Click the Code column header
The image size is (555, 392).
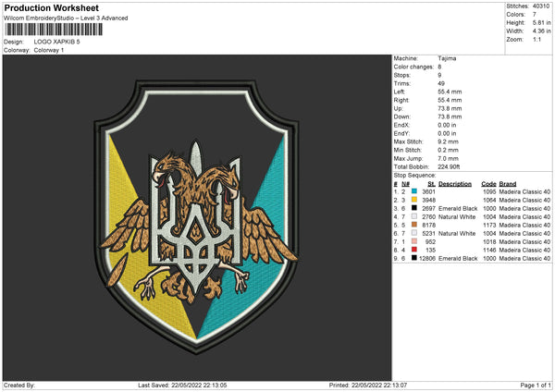click(488, 184)
